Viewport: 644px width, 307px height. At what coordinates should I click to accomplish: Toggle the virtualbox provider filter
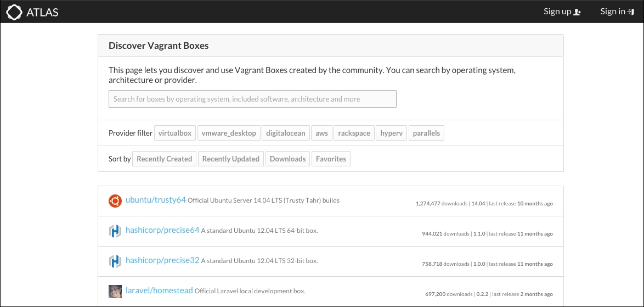click(175, 133)
